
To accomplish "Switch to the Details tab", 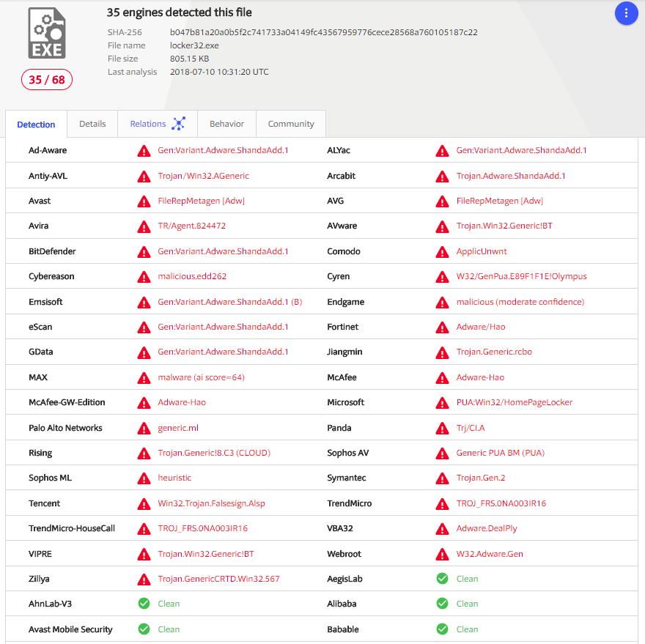I will [92, 124].
